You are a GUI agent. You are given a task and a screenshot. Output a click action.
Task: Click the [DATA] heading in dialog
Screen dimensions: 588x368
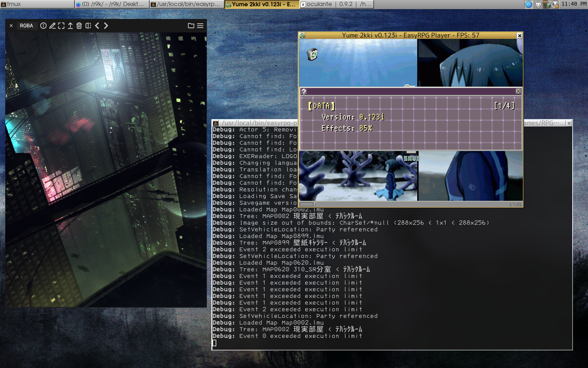click(321, 106)
